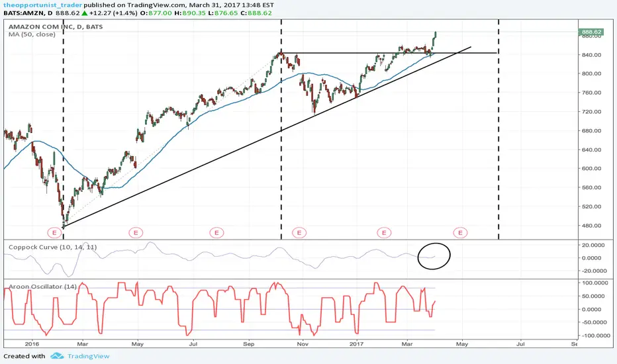This screenshot has width=617, height=364.
Task: Click the H:890.35 high value
Action: [x=190, y=13]
